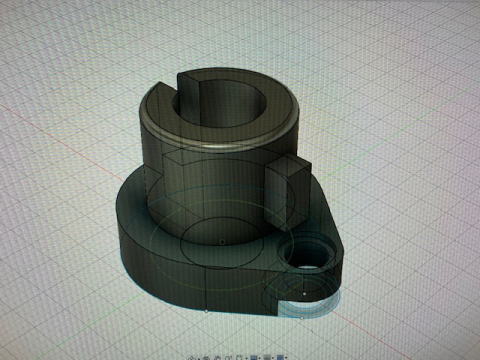Choose the Pan hand tool
Viewport: 480px width, 360px height.
[x=218, y=358]
